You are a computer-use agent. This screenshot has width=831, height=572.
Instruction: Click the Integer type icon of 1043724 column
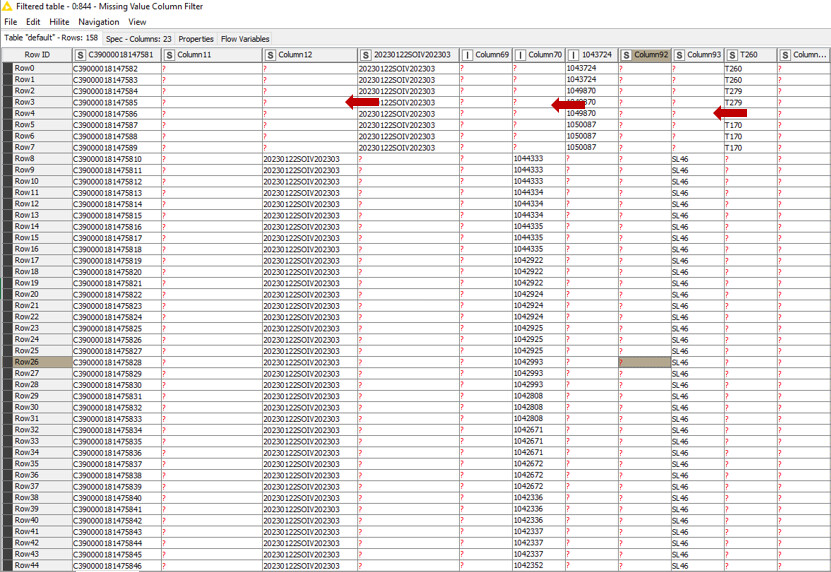pyautogui.click(x=573, y=55)
